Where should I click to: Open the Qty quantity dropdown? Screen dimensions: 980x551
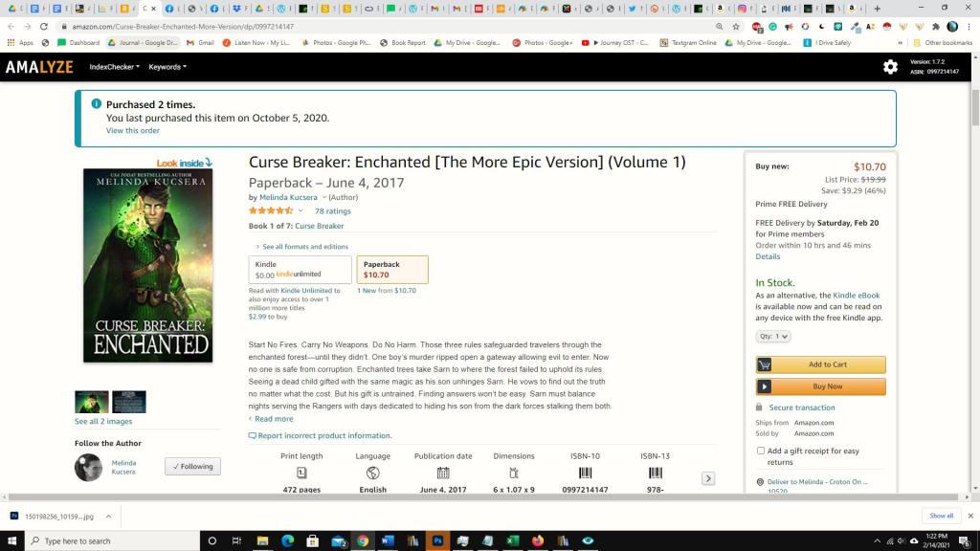coord(773,337)
